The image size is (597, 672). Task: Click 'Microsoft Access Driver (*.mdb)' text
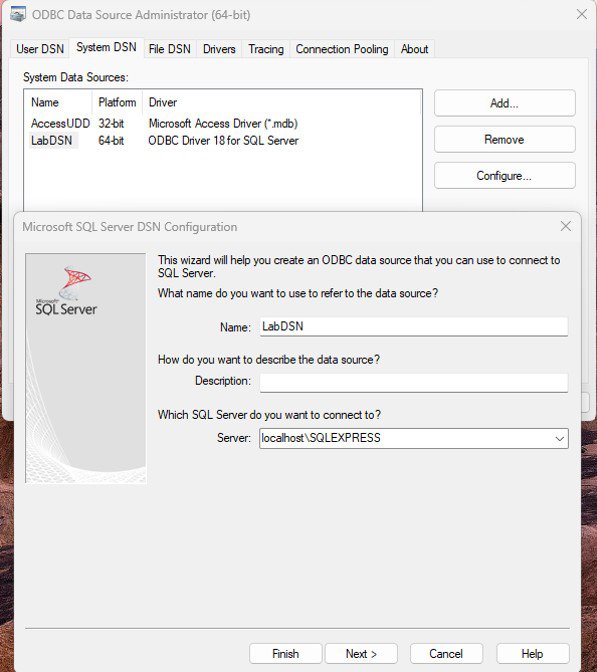(x=223, y=123)
